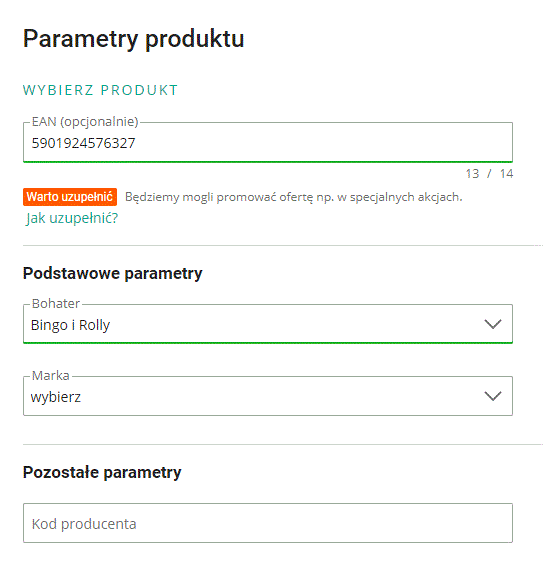The height and width of the screenshot is (567, 543).
Task: Open the Bohater dropdown showing Bingo i Rolly
Action: tap(268, 324)
